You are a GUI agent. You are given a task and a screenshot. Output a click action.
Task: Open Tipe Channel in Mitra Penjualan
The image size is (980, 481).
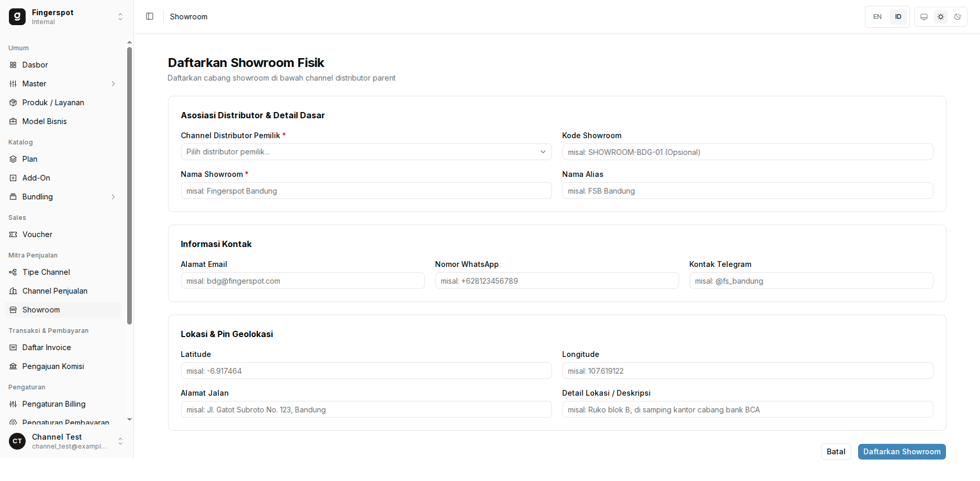(x=63, y=272)
